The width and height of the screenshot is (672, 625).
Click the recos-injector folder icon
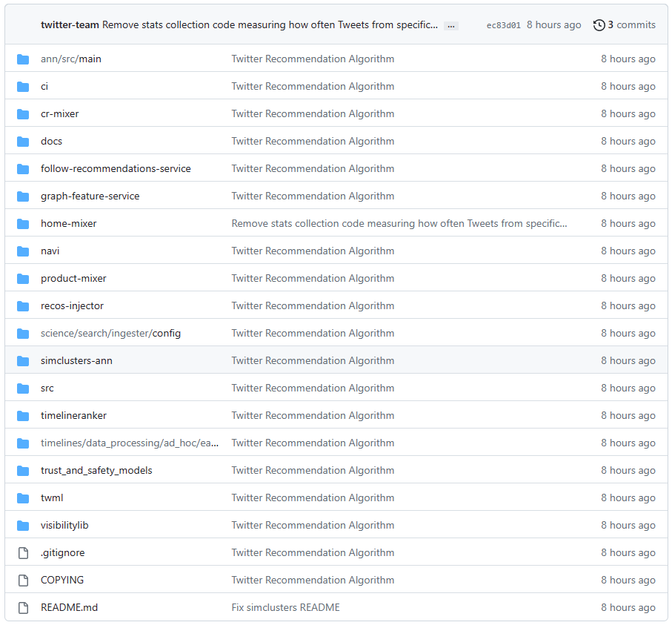click(x=23, y=306)
